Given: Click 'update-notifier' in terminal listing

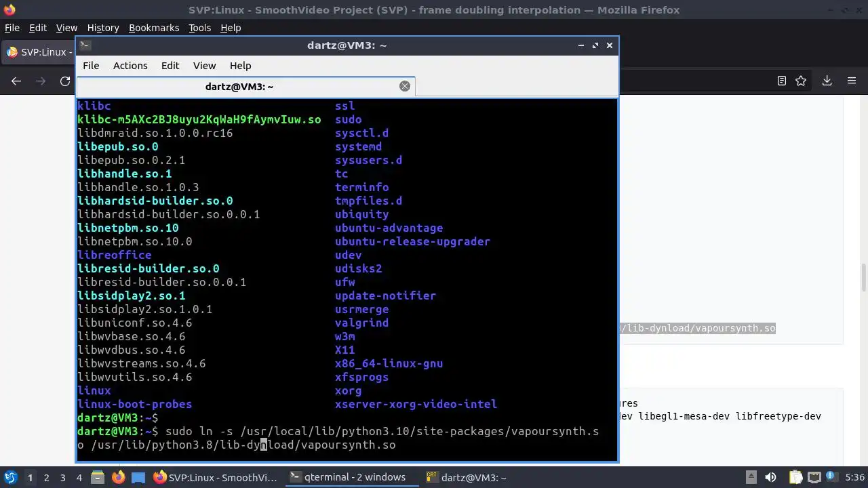Looking at the screenshot, I should click(385, 296).
